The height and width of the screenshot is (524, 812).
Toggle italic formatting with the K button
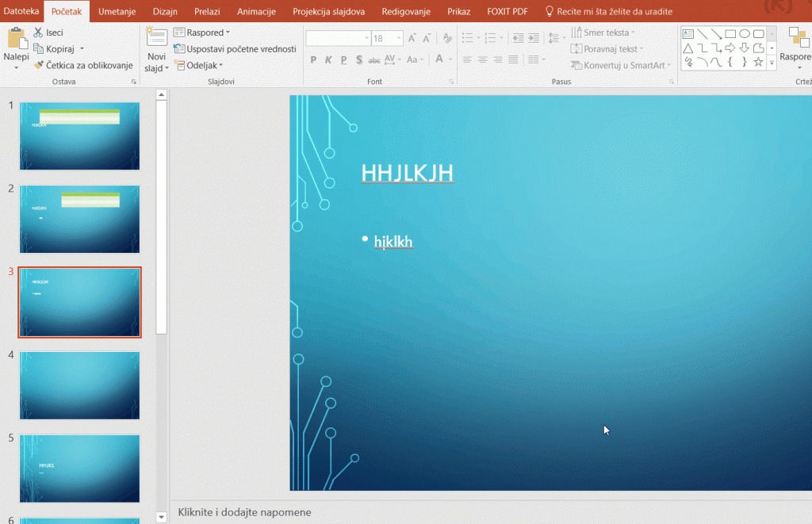coord(328,59)
